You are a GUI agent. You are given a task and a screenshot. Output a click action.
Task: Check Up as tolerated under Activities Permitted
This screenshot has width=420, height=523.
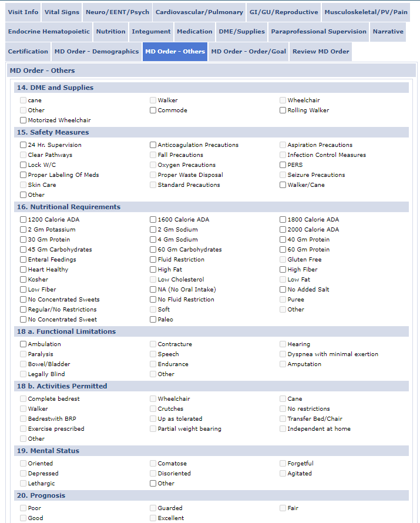tap(153, 418)
